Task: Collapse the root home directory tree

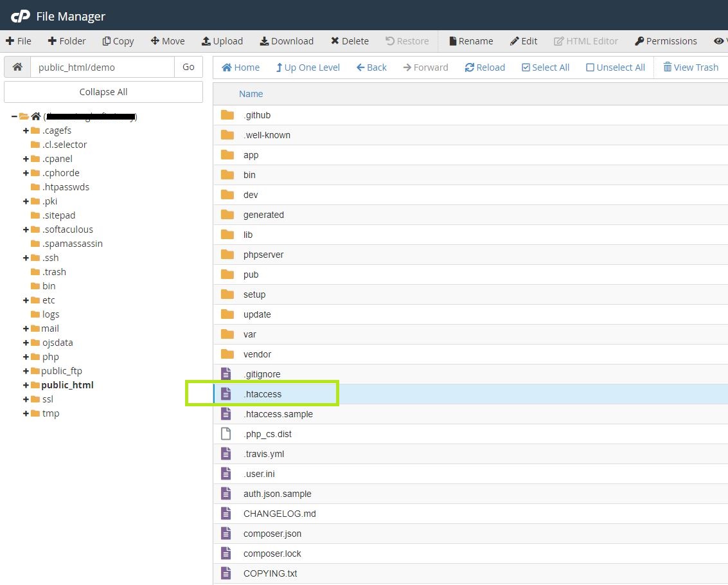Action: (x=14, y=116)
